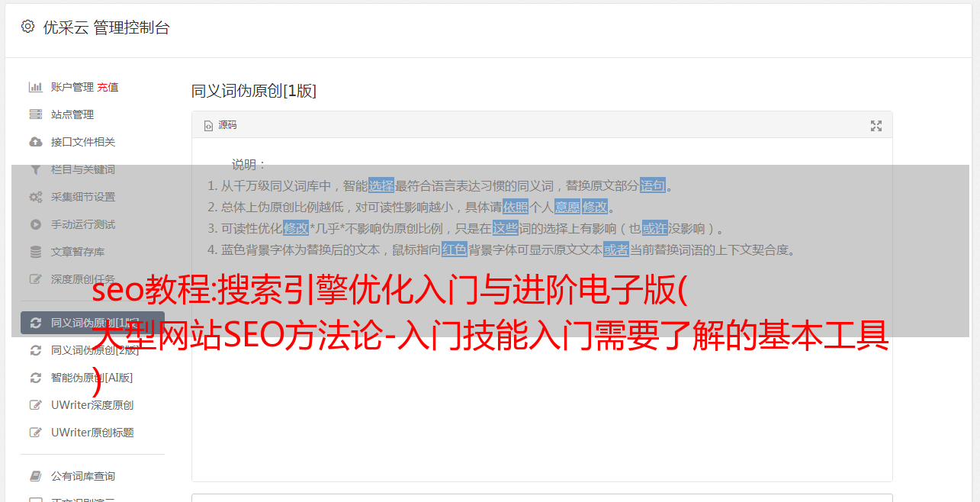980x502 pixels.
Task: Click the 接口文件相关 cloud upload icon
Action: [35, 142]
